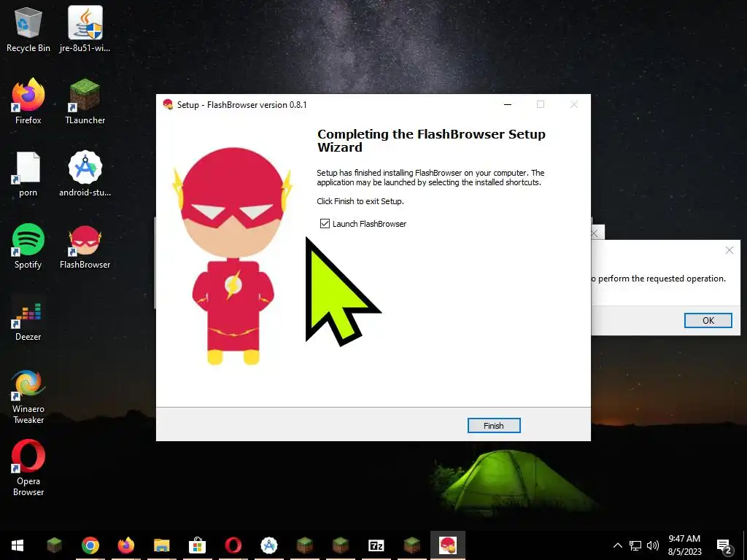
Task: Click OK in the error dialog
Action: [708, 321]
